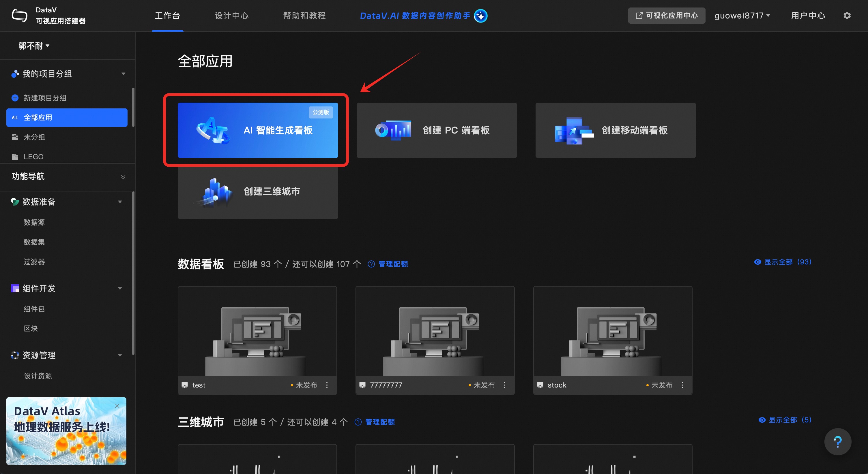Open the DataV Atlas promotion banner

pyautogui.click(x=66, y=431)
